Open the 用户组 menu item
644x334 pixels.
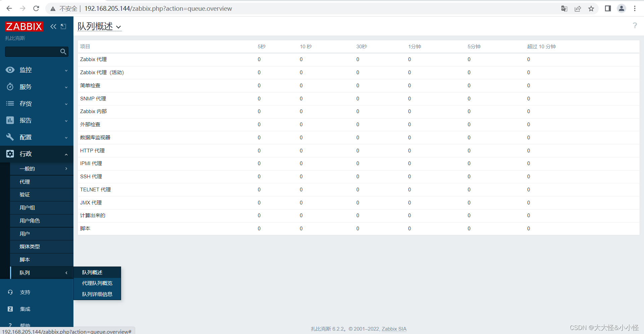tap(42, 208)
